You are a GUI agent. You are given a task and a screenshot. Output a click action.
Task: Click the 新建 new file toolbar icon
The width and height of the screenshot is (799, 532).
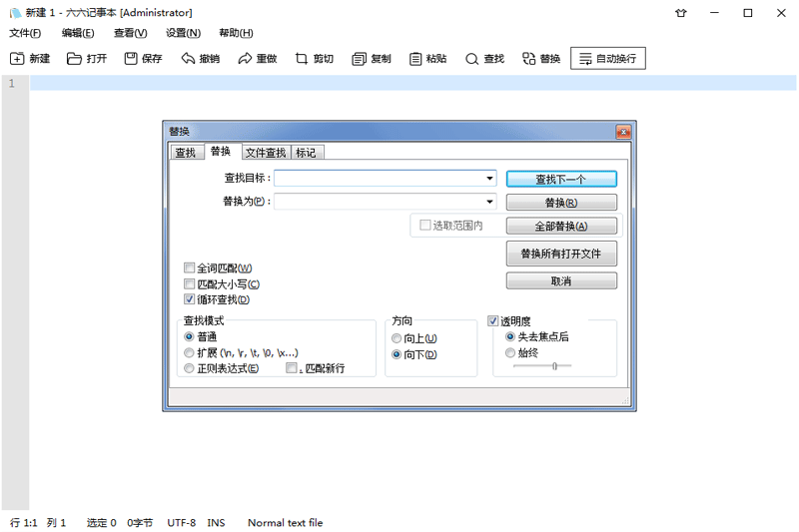(17, 59)
